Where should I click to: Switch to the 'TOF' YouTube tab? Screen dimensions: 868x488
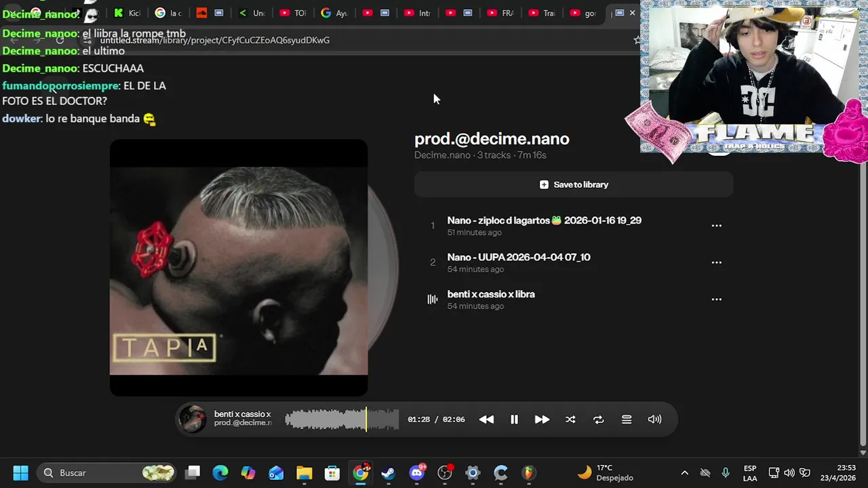click(x=292, y=13)
